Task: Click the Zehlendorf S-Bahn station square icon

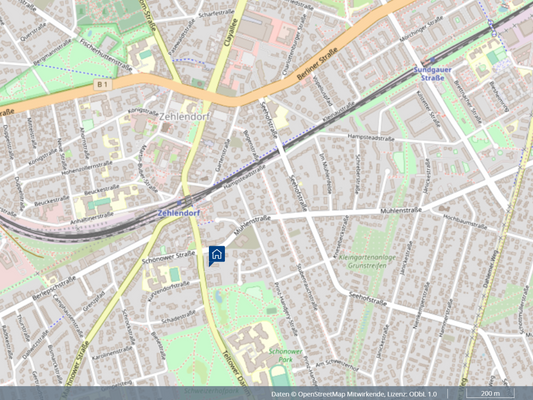Action: point(179,203)
